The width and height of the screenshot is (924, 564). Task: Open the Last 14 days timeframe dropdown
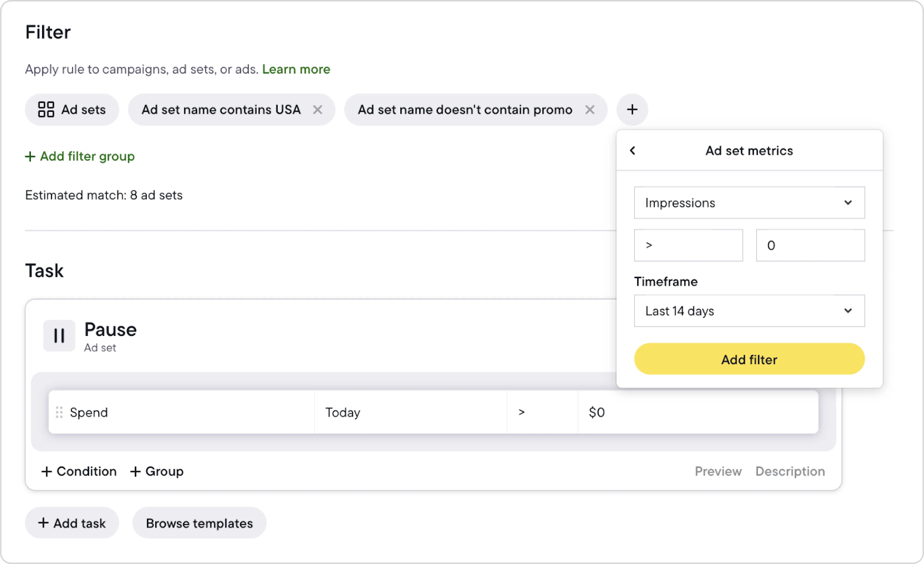tap(749, 311)
